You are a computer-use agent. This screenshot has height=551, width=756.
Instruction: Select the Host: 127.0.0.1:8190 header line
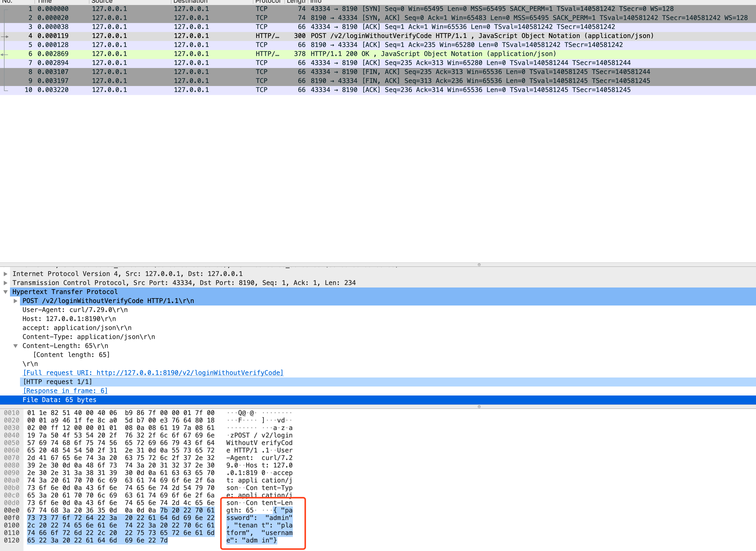(x=69, y=319)
